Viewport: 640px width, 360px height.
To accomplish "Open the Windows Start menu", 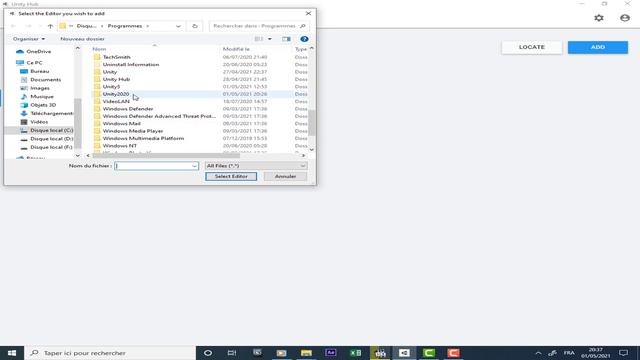I will 12,353.
